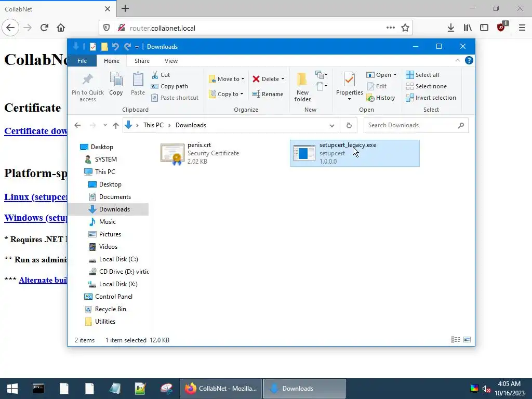Create a New folder
Viewport: 532px width, 399px height.
tap(302, 87)
